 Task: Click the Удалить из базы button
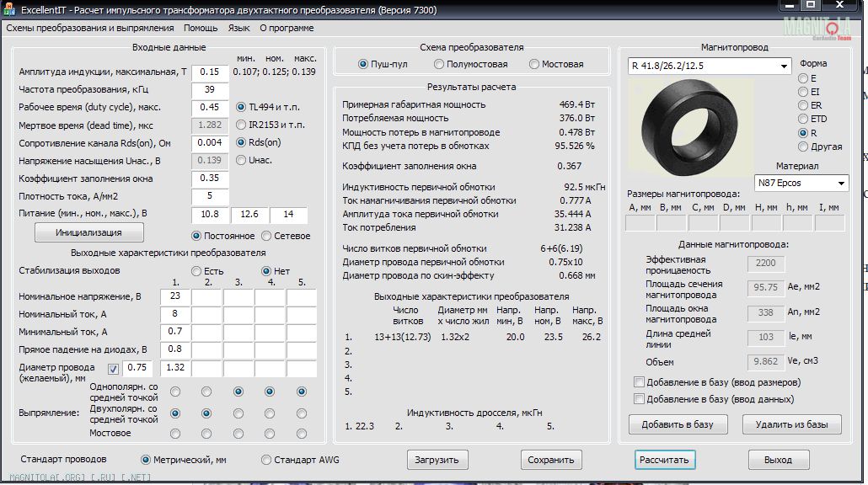(x=792, y=424)
